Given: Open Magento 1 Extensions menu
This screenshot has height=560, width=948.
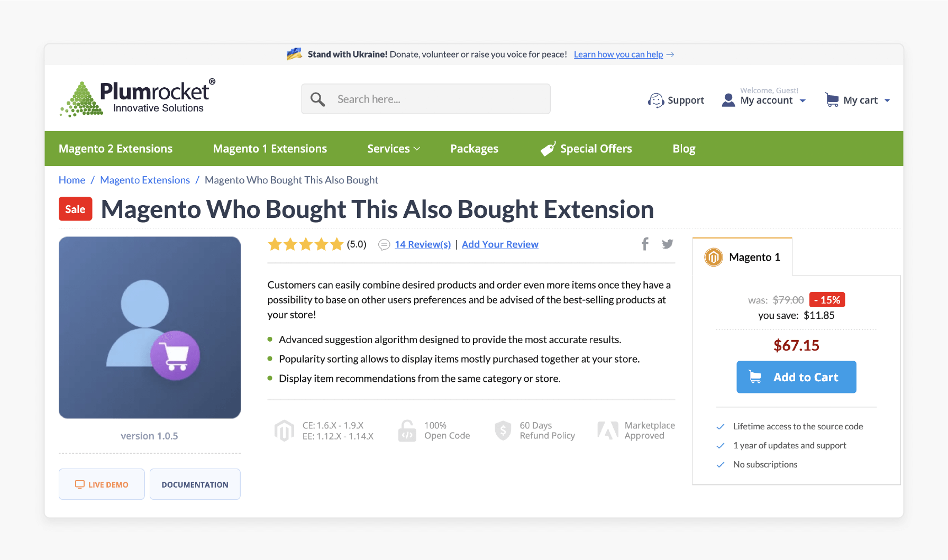Looking at the screenshot, I should point(270,149).
